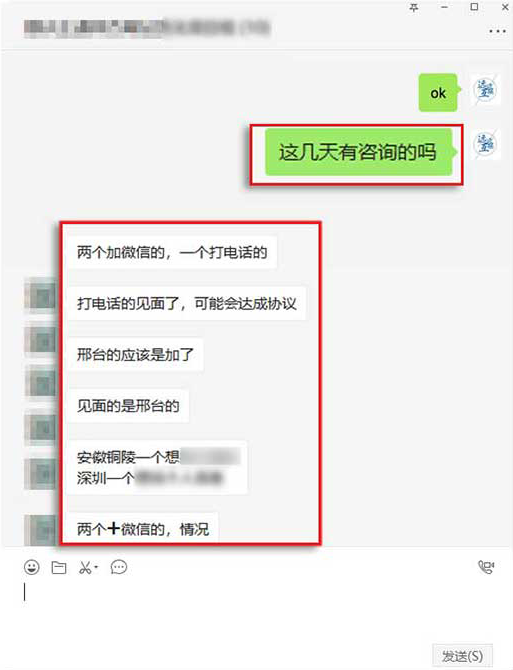Open contact avatar beside 见面的是邢台的
This screenshot has width=513, height=670.
click(x=41, y=429)
